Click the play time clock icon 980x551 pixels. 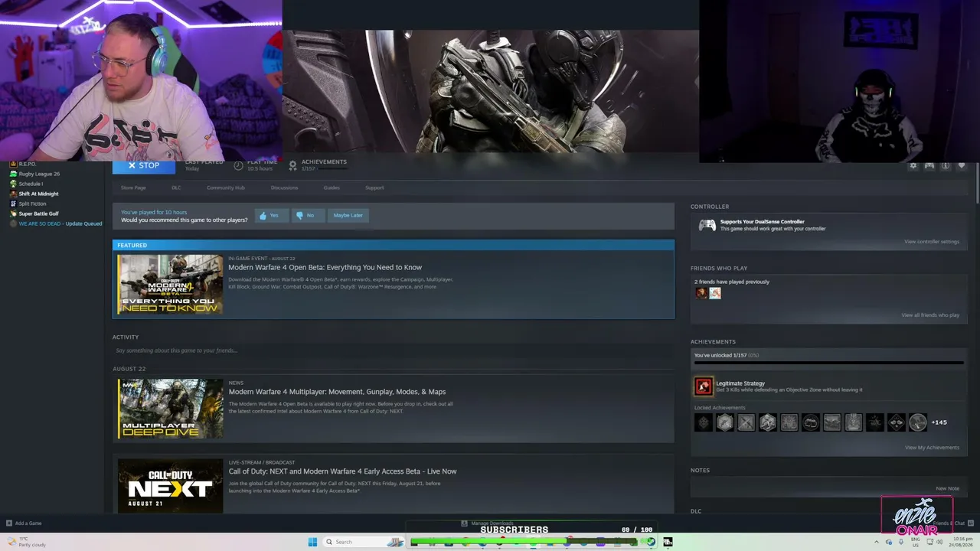[x=239, y=165]
